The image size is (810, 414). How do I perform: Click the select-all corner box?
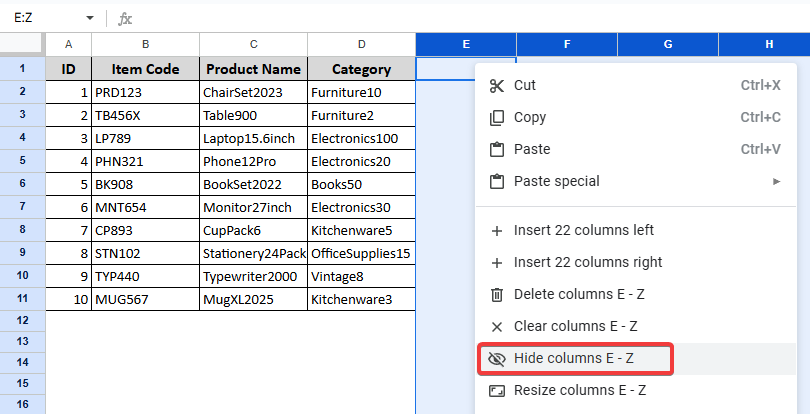22,44
